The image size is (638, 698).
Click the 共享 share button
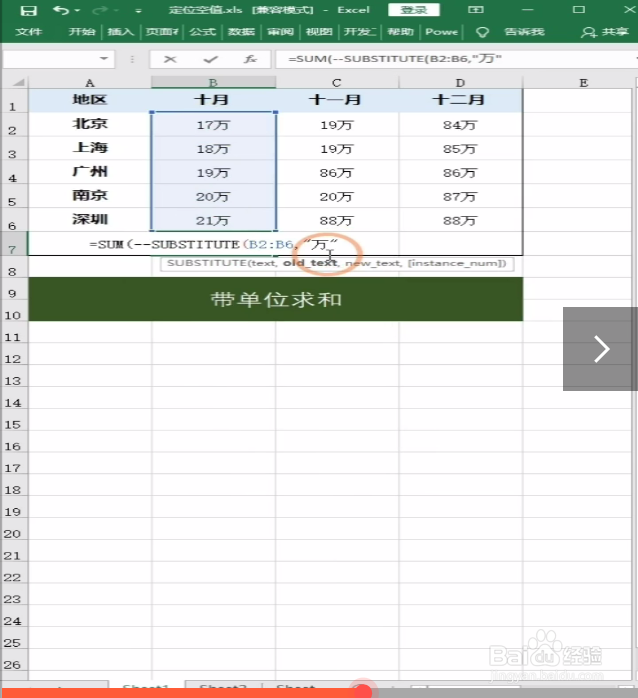click(605, 32)
